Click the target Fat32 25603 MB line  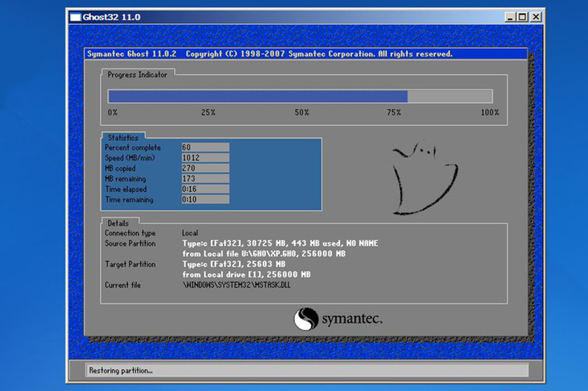234,264
